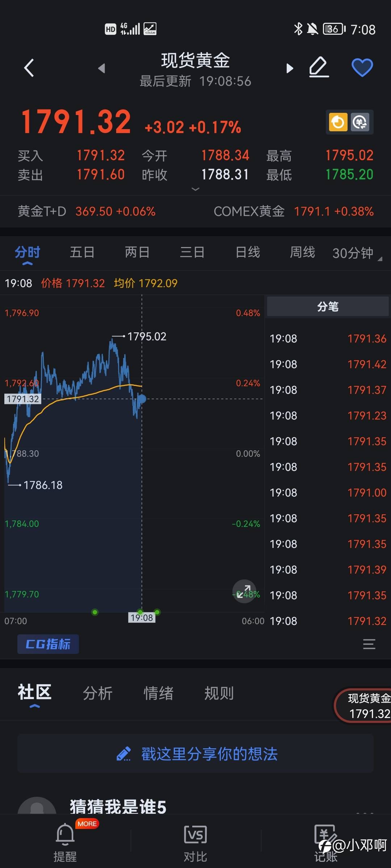Open the 30分钟 period dropdown
Screen dimensions: 391x868
tap(357, 253)
